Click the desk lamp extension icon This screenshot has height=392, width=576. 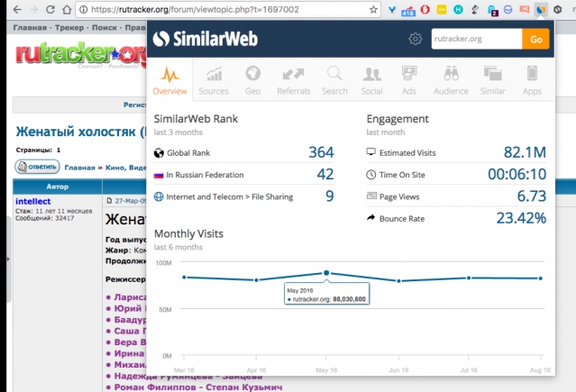click(475, 10)
